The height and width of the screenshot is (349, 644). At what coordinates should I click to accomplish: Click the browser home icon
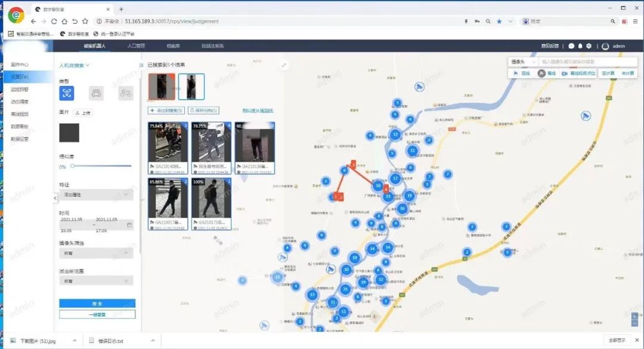click(x=64, y=21)
